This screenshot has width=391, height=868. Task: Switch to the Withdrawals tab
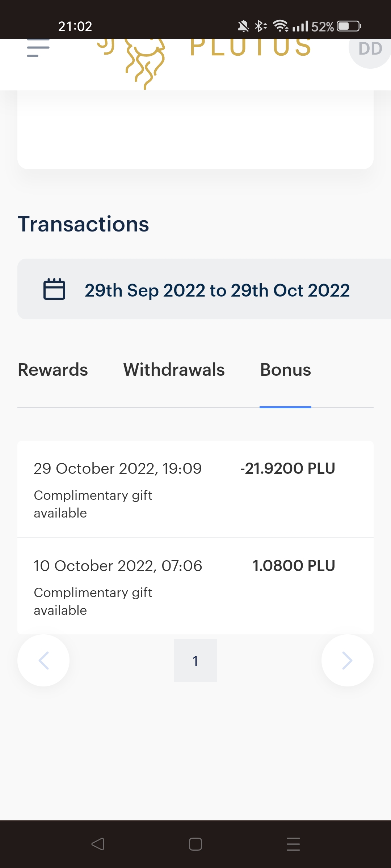click(x=174, y=370)
